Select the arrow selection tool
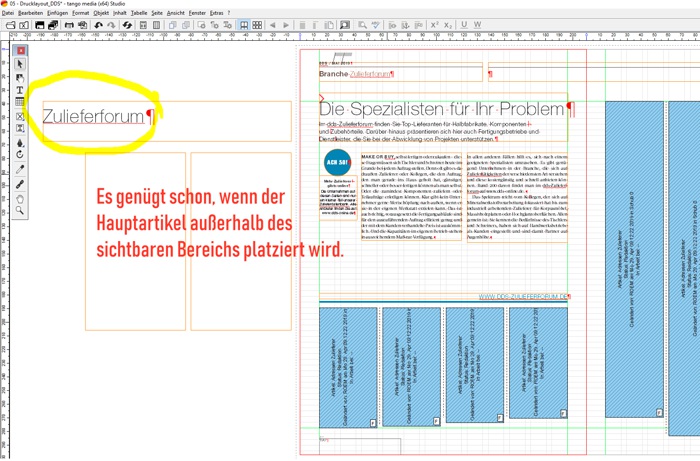This screenshot has height=461, width=700. [x=20, y=64]
